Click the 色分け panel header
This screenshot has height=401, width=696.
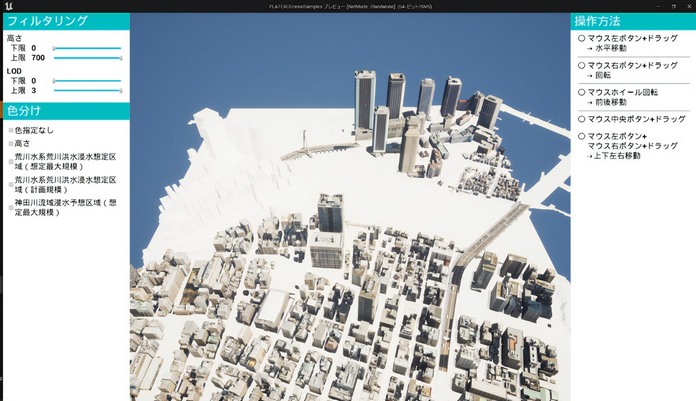pos(67,111)
